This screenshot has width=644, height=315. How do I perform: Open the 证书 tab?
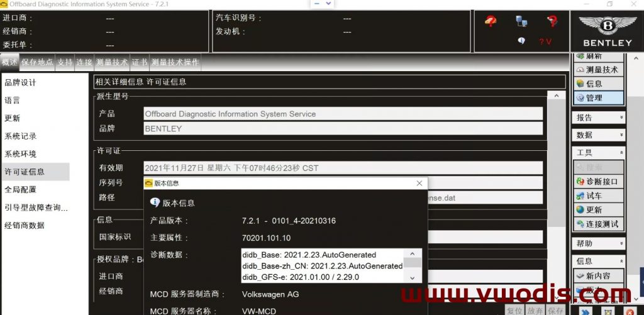[x=140, y=62]
